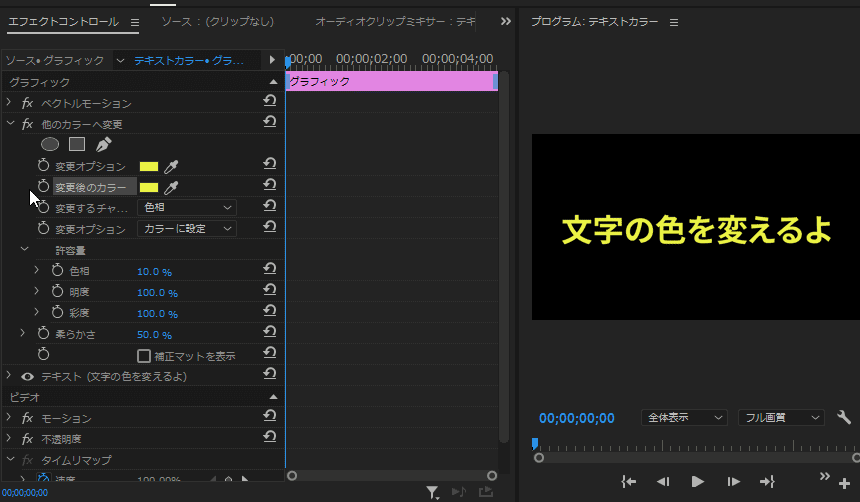Expand the ベクトルモーション effect
This screenshot has height=502, width=860.
pyautogui.click(x=9, y=102)
